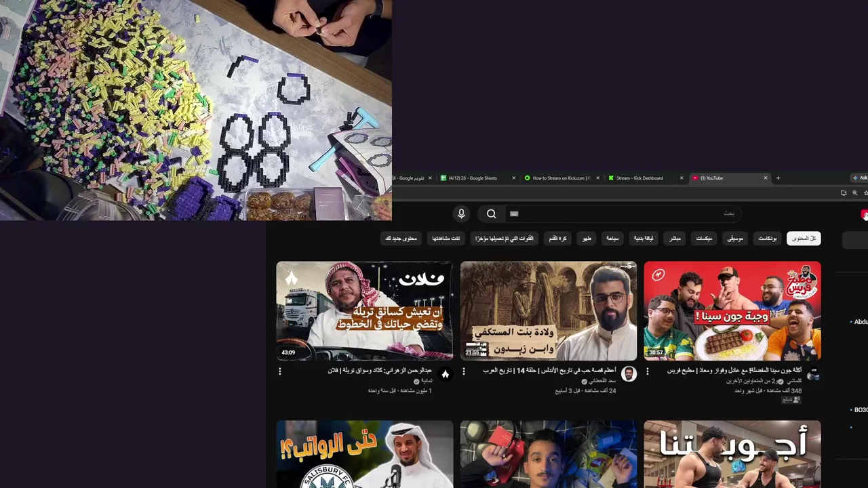Open options menu for Andalusia episode 14 video
The width and height of the screenshot is (868, 488).
(464, 371)
